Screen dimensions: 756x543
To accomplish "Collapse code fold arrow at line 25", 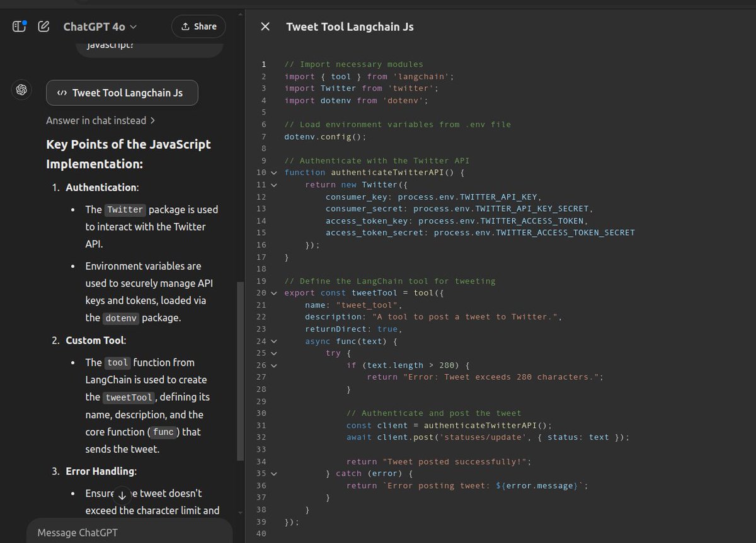I will (x=273, y=353).
